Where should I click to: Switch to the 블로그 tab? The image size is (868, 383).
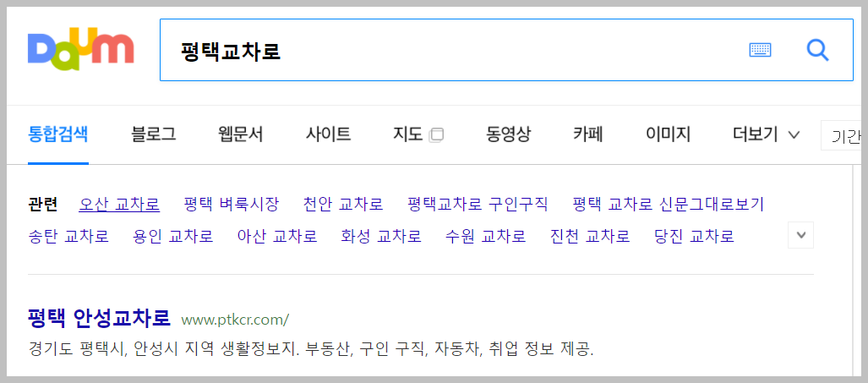click(154, 134)
